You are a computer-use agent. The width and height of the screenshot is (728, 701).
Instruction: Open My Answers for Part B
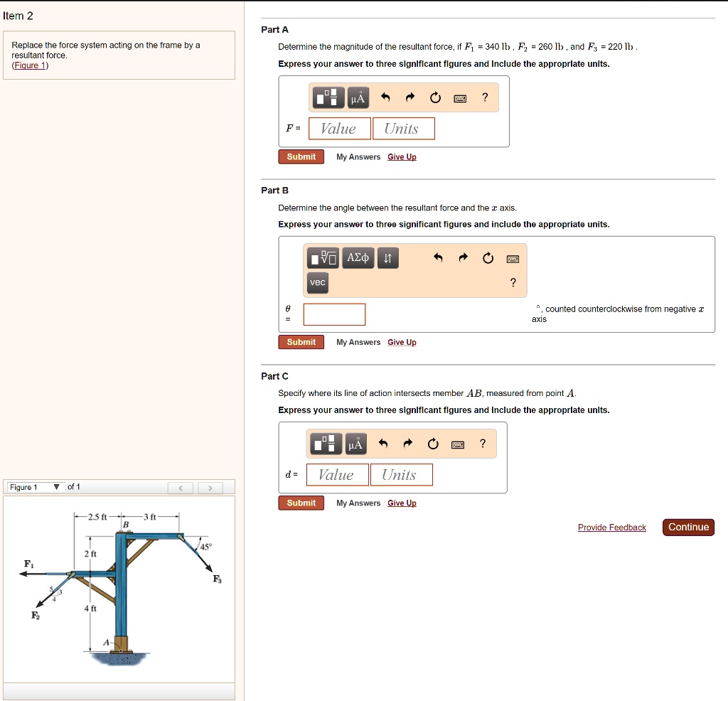click(x=358, y=342)
